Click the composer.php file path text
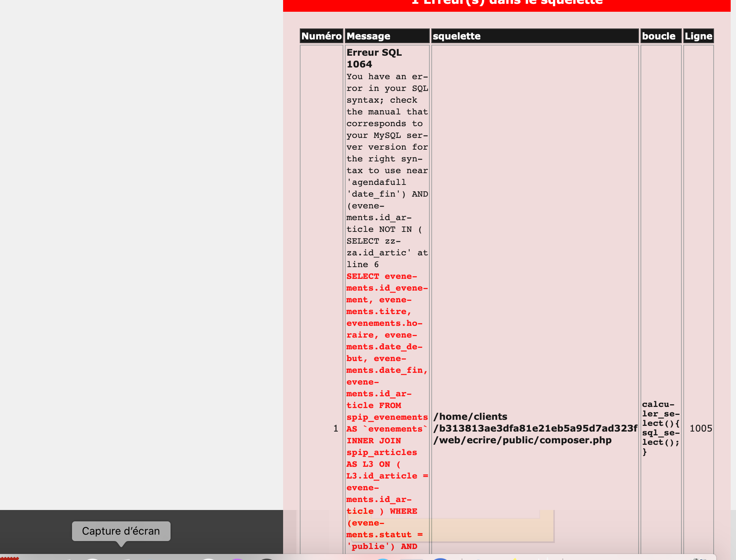Screen dimensions: 736x560 (x=535, y=428)
